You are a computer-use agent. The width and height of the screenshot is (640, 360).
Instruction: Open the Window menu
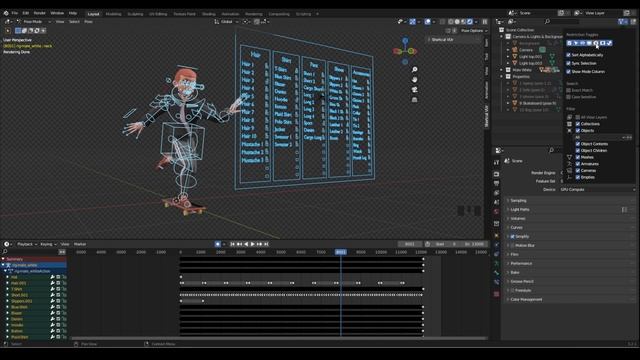pyautogui.click(x=57, y=13)
